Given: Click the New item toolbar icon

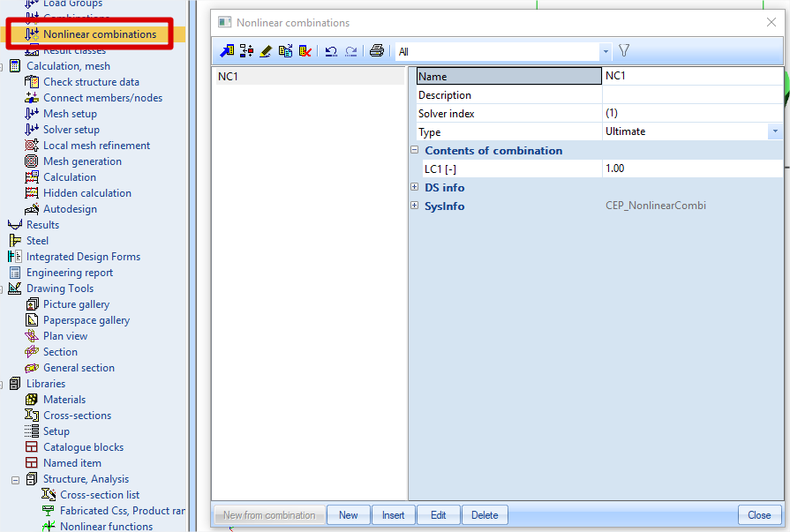Looking at the screenshot, I should click(x=227, y=51).
